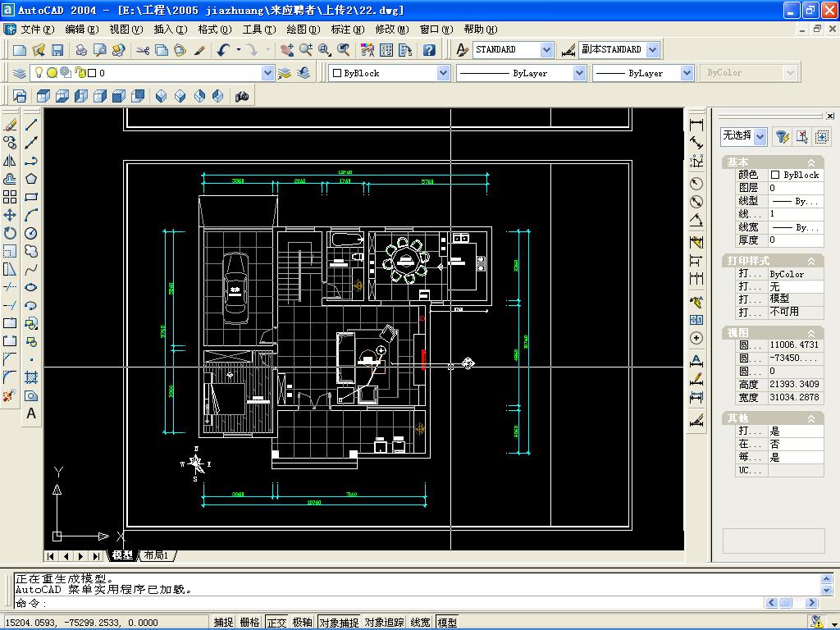This screenshot has height=630, width=840.
Task: Select the Spline draw tool
Action: pyautogui.click(x=31, y=269)
